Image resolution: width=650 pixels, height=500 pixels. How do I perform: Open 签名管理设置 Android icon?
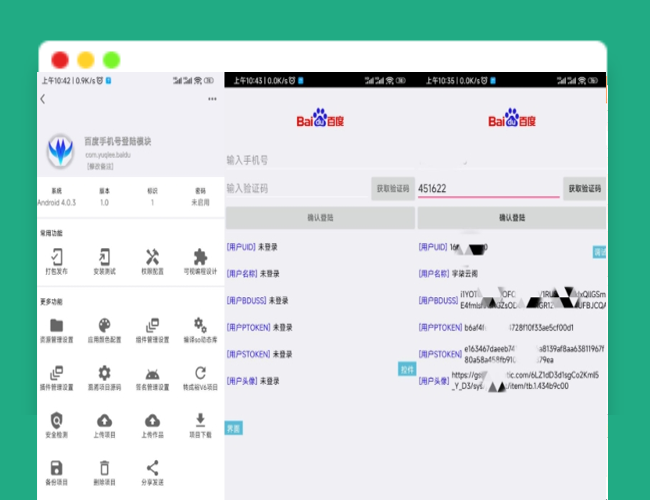coord(152,374)
